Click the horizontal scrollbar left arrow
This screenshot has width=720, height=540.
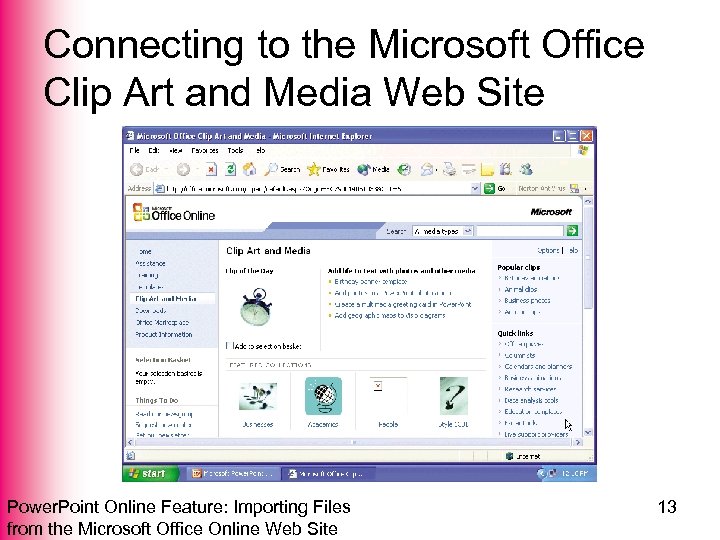[x=130, y=442]
